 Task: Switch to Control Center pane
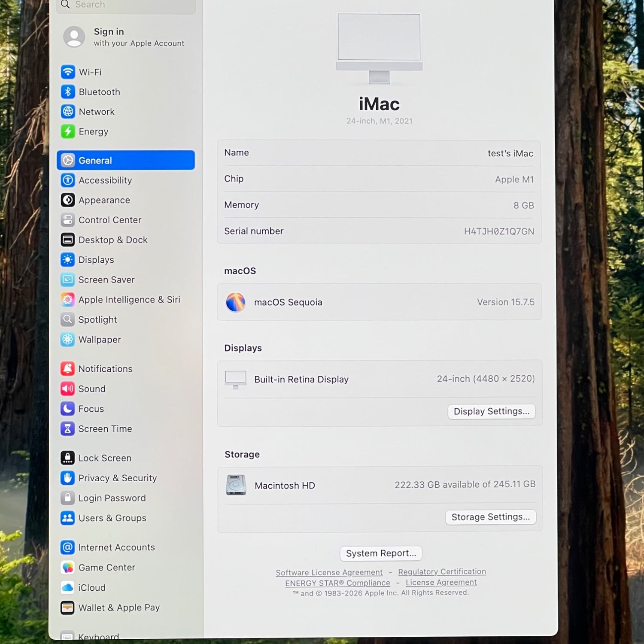(x=109, y=220)
